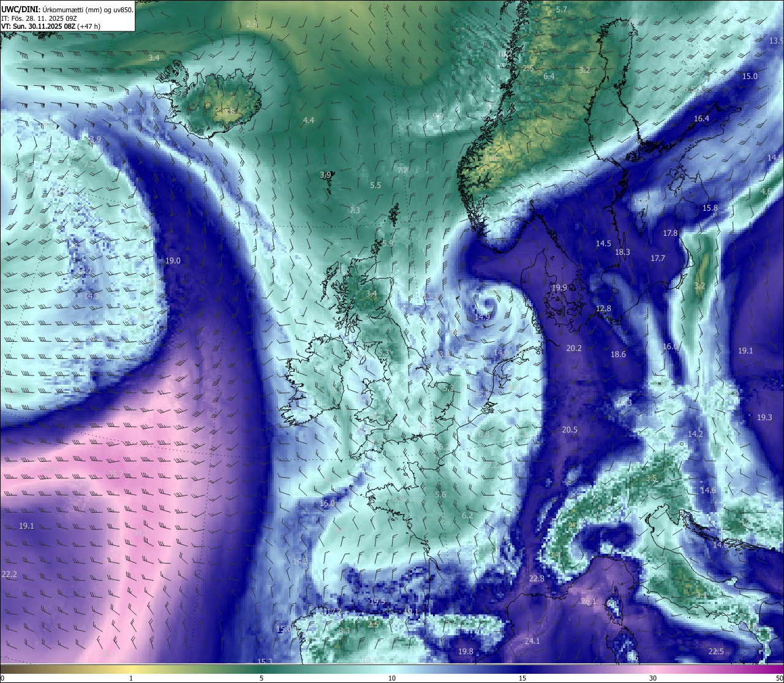The height and width of the screenshot is (683, 784).
Task: Click the value 15.8 on the map
Action: 710,208
